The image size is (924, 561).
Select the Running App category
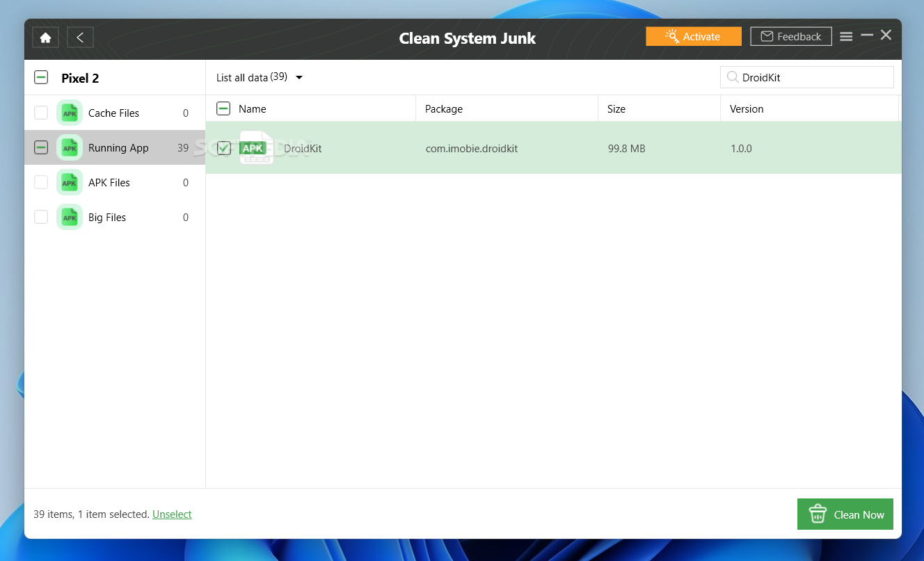(x=115, y=147)
